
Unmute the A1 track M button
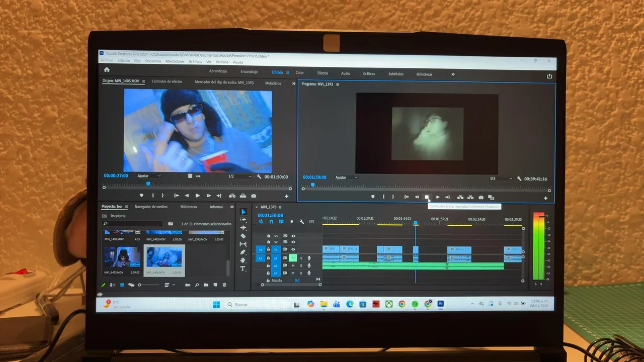[x=293, y=258]
